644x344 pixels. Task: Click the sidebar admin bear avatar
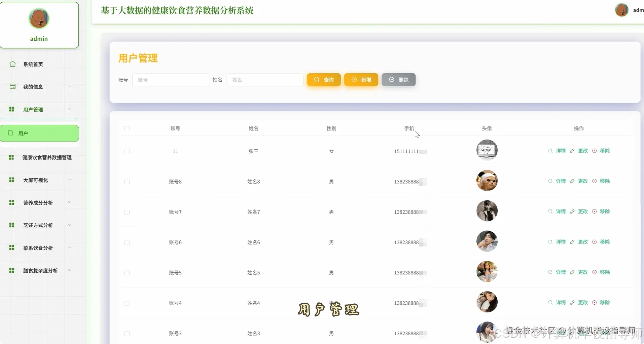[39, 18]
